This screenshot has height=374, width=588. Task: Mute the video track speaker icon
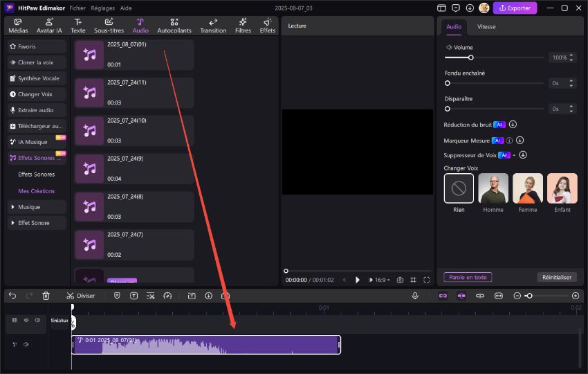pos(37,320)
